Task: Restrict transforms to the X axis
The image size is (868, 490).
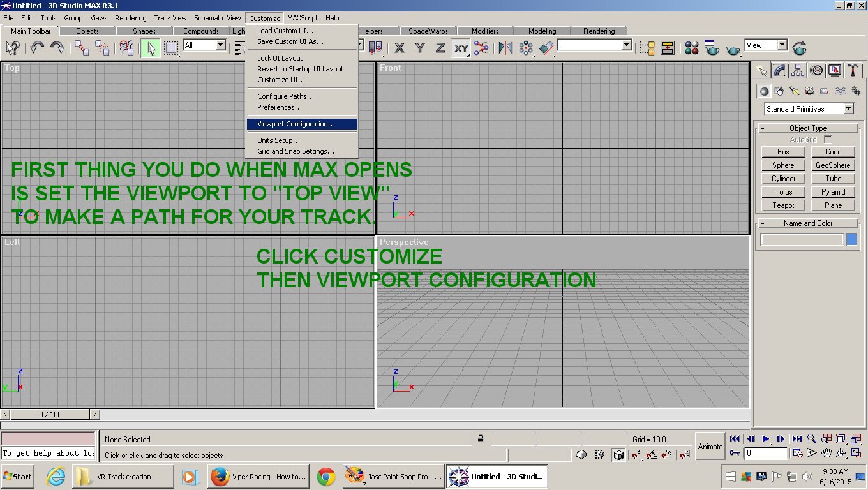Action: [x=400, y=48]
